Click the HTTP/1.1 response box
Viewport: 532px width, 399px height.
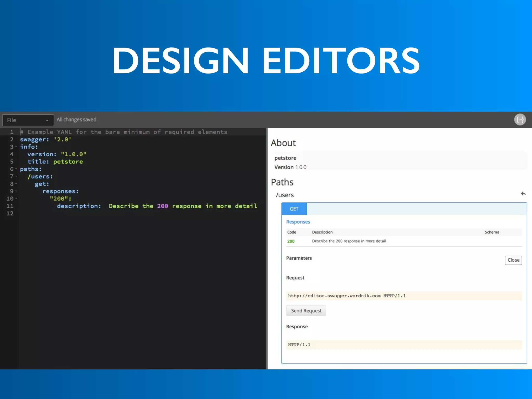tap(404, 345)
